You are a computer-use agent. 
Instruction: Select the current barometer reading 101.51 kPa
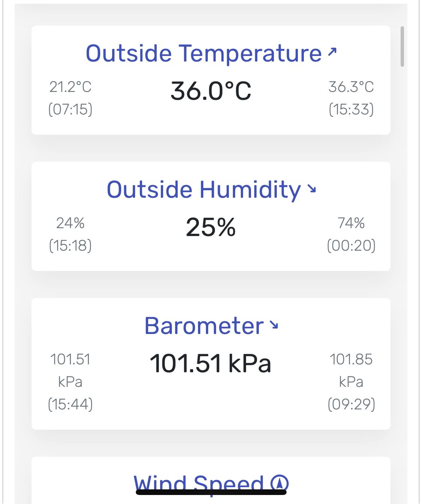coord(210,364)
